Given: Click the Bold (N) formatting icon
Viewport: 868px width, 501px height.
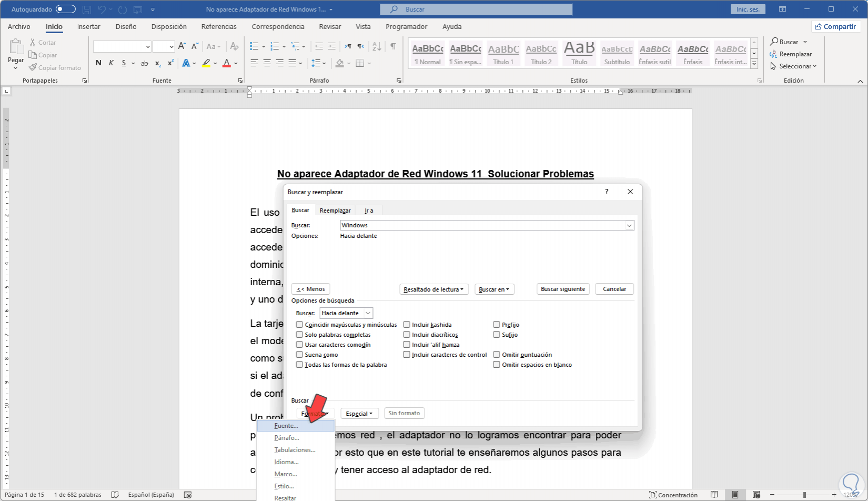Looking at the screenshot, I should click(98, 63).
